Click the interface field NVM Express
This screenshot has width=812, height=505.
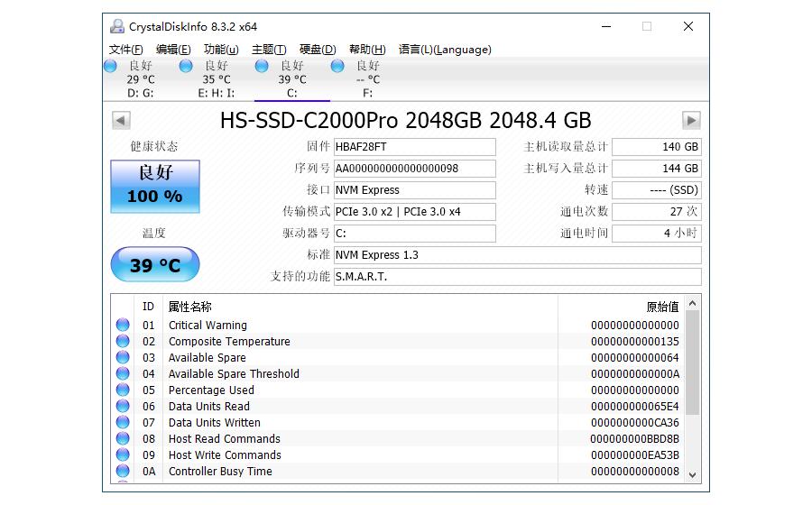tap(414, 190)
